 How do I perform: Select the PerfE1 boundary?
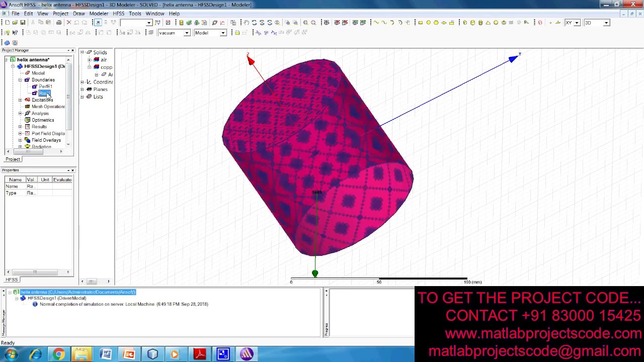tap(45, 86)
